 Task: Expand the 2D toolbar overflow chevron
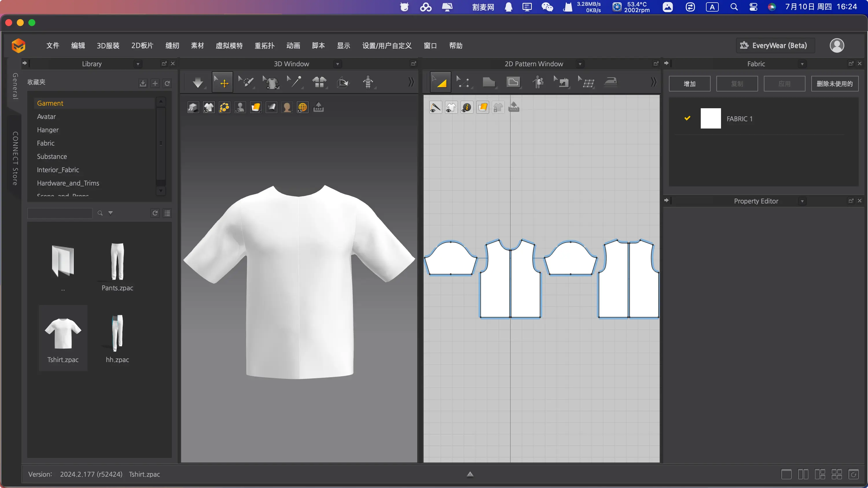click(653, 82)
